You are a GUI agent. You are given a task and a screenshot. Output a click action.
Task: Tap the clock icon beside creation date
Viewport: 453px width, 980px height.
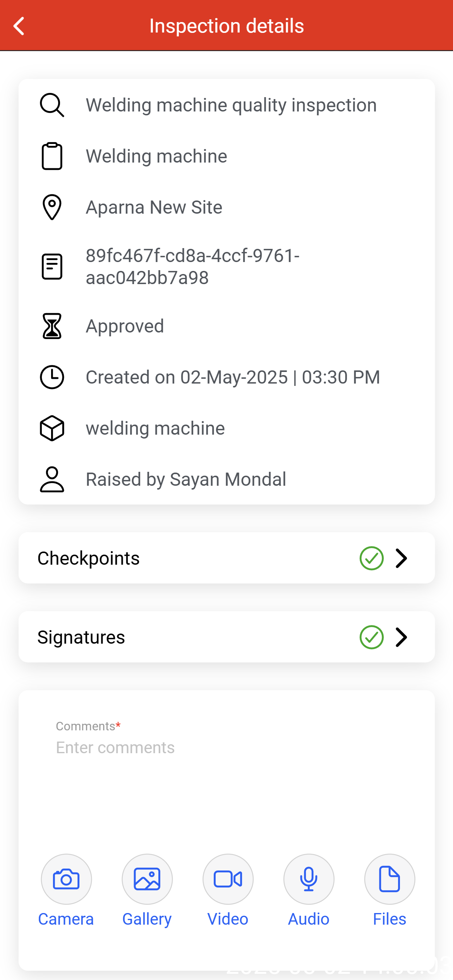click(52, 377)
